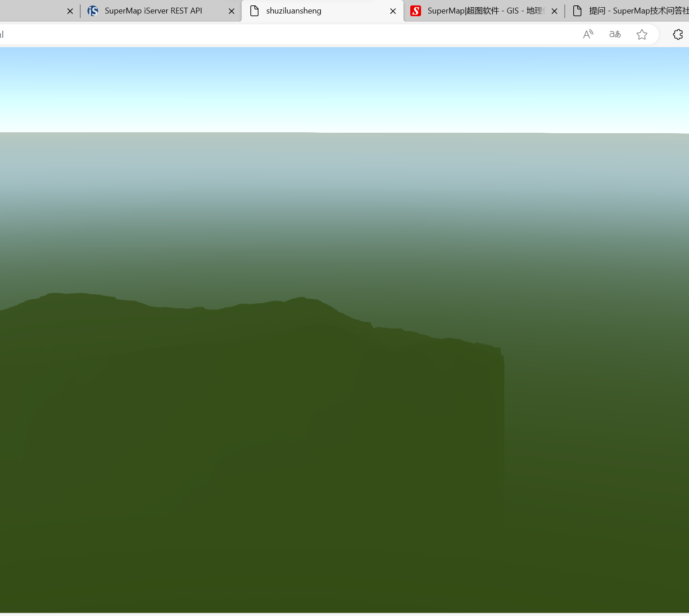Close the shuziluansheng tab
Image resolution: width=689 pixels, height=616 pixels.
coord(393,11)
